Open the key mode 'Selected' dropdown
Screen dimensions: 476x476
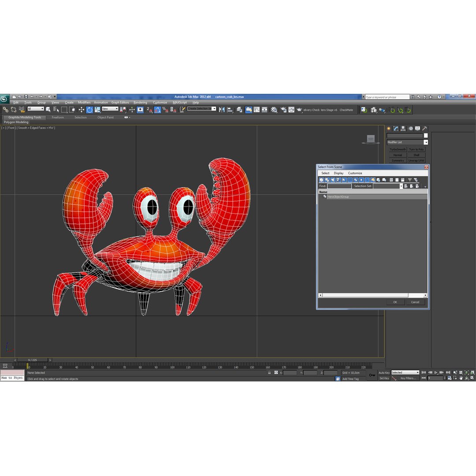pos(405,372)
